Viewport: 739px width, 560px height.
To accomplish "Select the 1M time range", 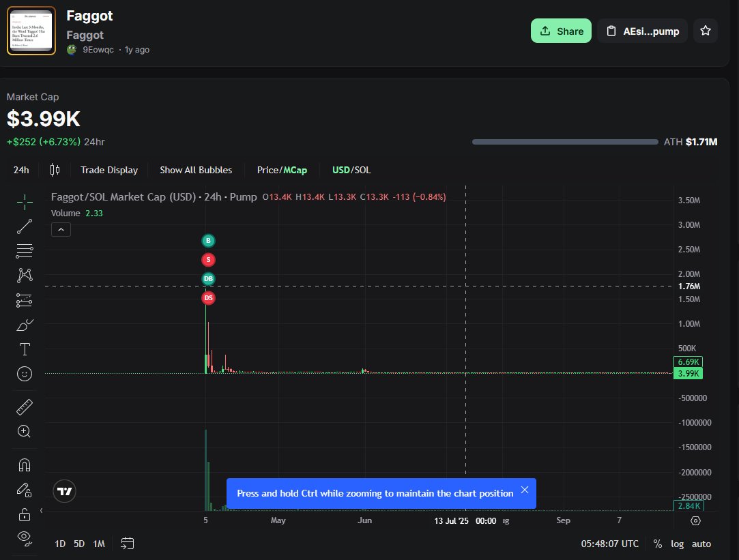I will tap(99, 544).
